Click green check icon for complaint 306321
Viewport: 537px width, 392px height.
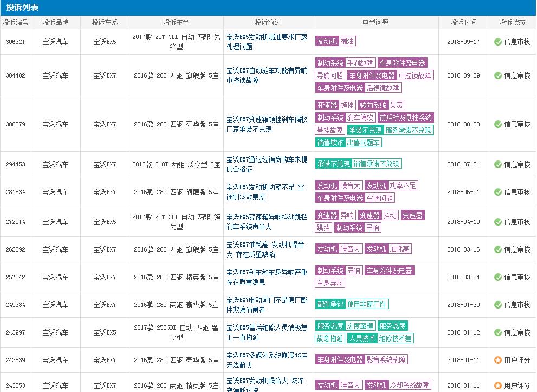tap(498, 42)
